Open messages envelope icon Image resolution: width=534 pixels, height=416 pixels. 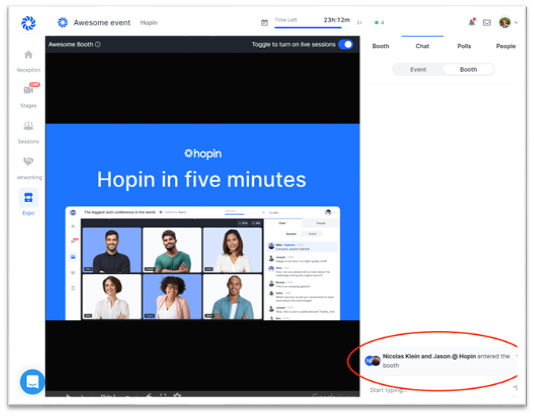[x=487, y=23]
